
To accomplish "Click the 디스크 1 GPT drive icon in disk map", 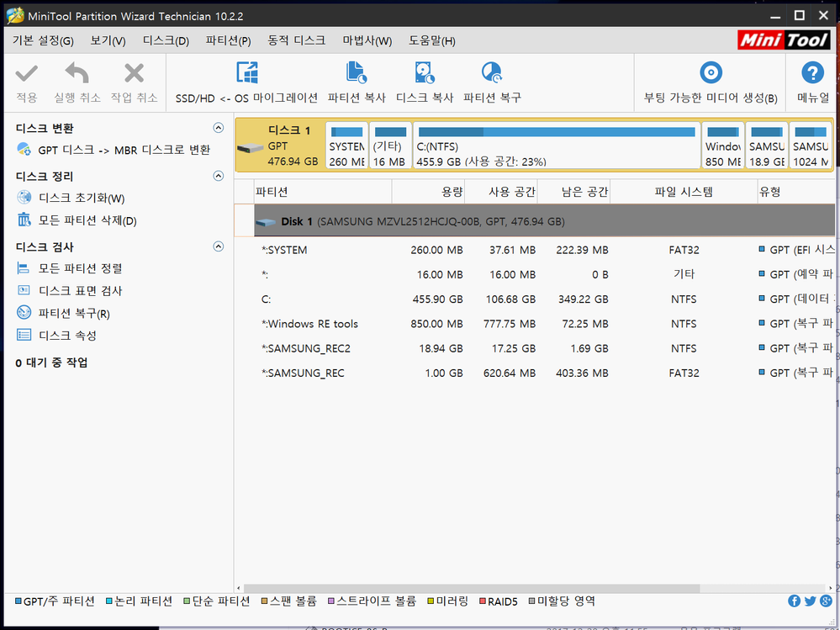I will pyautogui.click(x=251, y=148).
